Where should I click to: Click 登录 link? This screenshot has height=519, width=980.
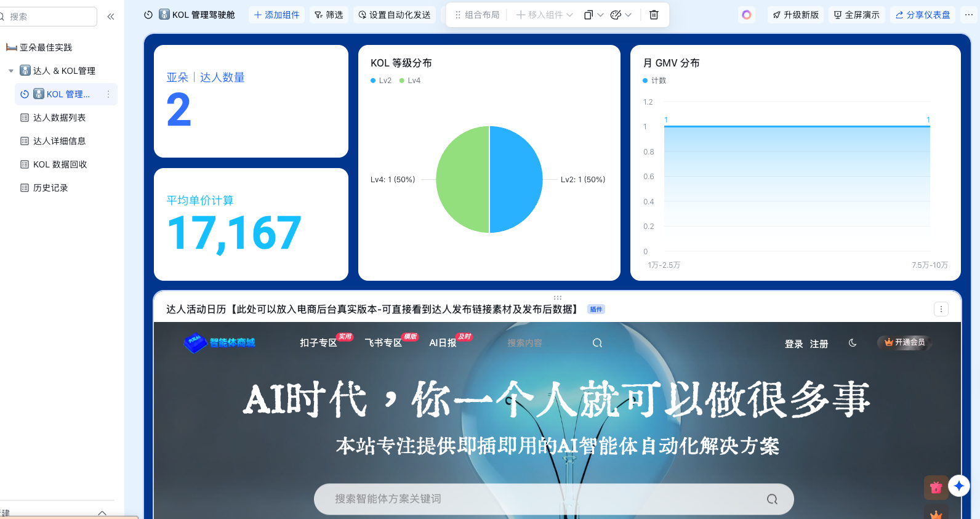coord(793,344)
